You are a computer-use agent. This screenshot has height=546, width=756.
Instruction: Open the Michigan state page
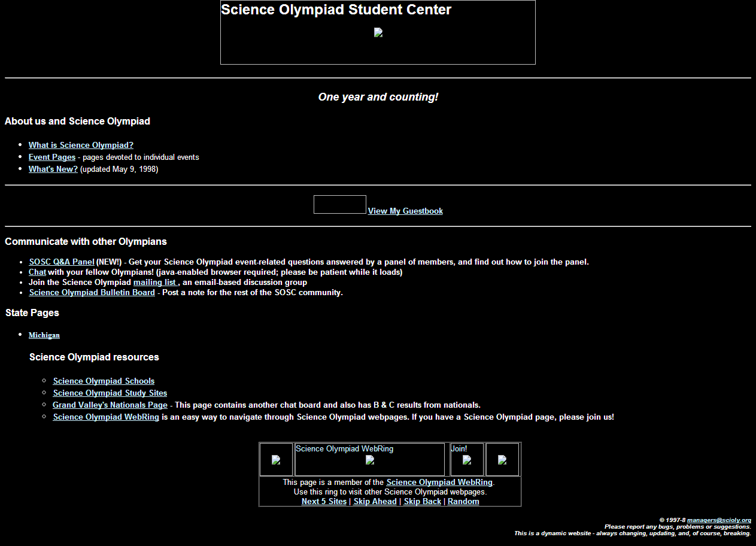[x=44, y=335]
